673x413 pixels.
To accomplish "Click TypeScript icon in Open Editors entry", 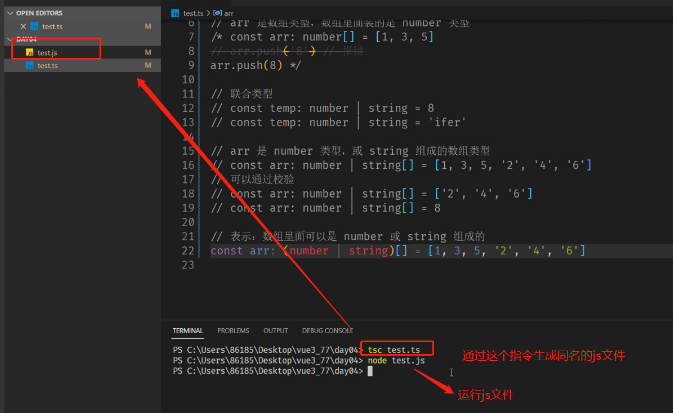I will point(34,26).
